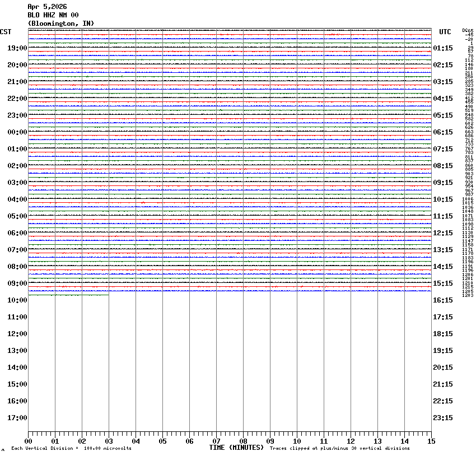The height and width of the screenshot is (456, 476).
Task: Click minute marker 15 on time axis
Action: [x=431, y=441]
